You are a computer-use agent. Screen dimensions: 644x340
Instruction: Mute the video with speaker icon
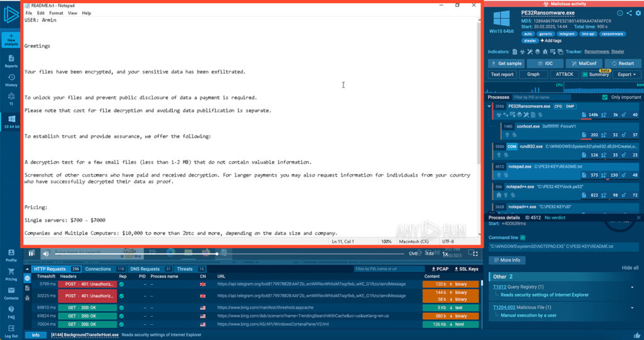45,254
